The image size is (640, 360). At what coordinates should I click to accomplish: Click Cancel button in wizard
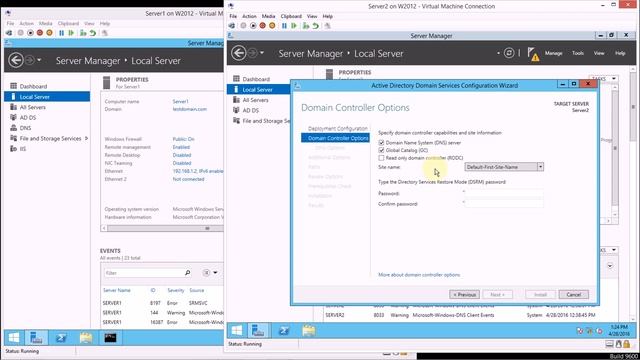(573, 294)
